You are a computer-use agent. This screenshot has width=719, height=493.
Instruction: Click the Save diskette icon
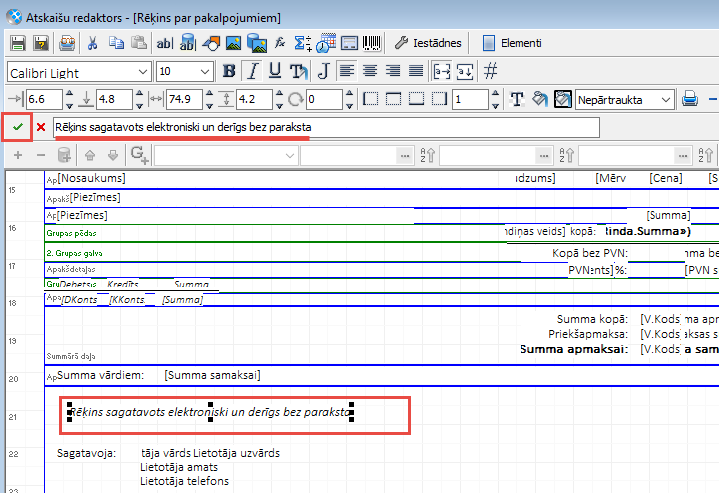click(x=18, y=43)
